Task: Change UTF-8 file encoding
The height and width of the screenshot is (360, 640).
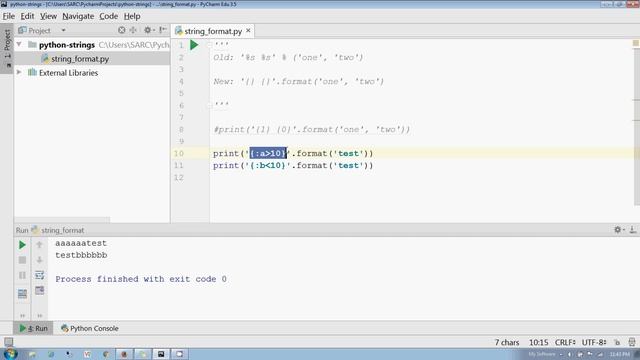Action: (594, 342)
